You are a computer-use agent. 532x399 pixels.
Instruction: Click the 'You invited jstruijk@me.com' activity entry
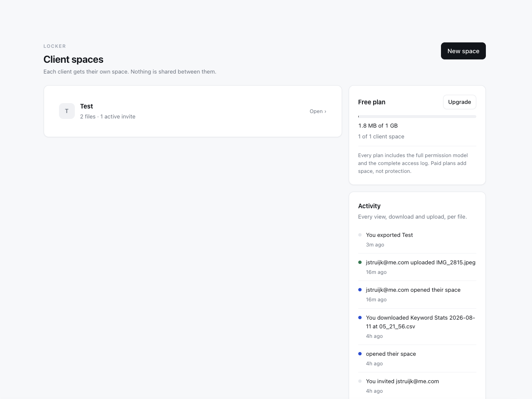417,386
